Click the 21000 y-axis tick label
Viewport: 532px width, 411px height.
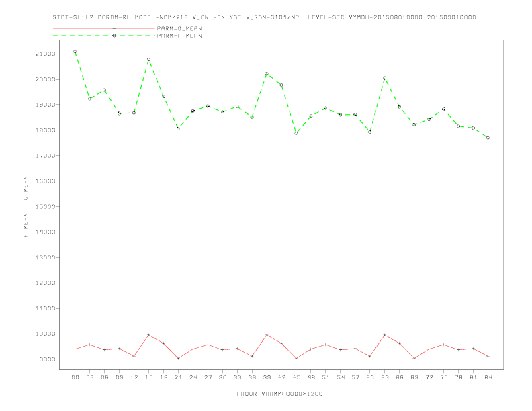point(45,54)
